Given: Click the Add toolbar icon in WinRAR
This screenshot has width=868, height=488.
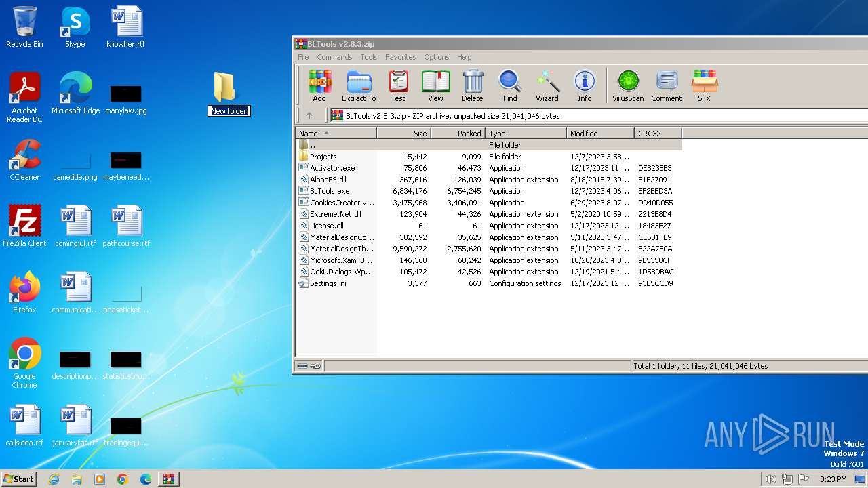Looking at the screenshot, I should pyautogui.click(x=319, y=86).
